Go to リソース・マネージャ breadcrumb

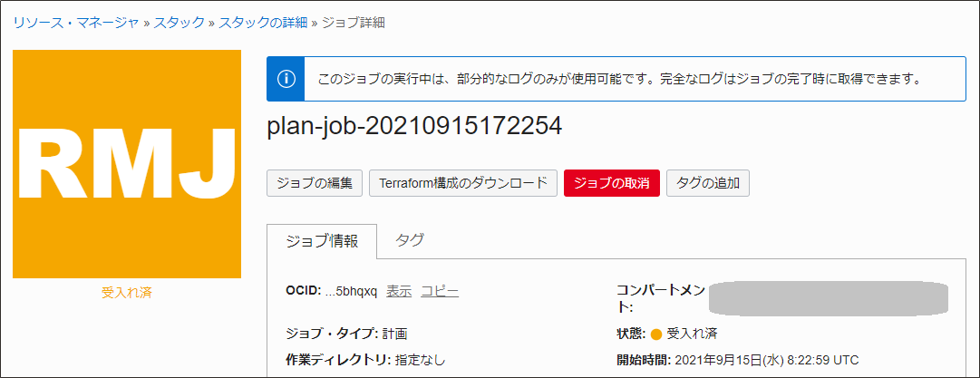(75, 23)
